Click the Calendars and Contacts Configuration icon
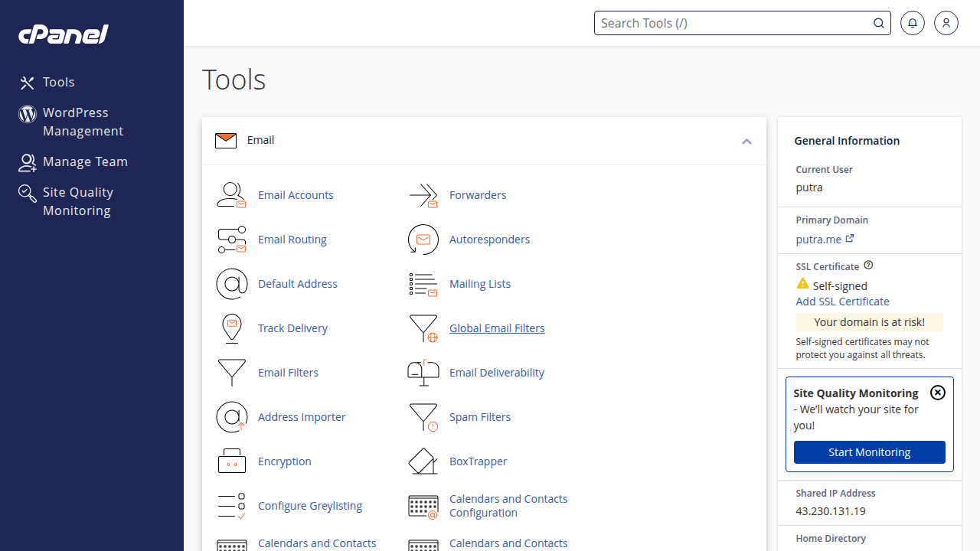The width and height of the screenshot is (980, 551). [x=423, y=506]
